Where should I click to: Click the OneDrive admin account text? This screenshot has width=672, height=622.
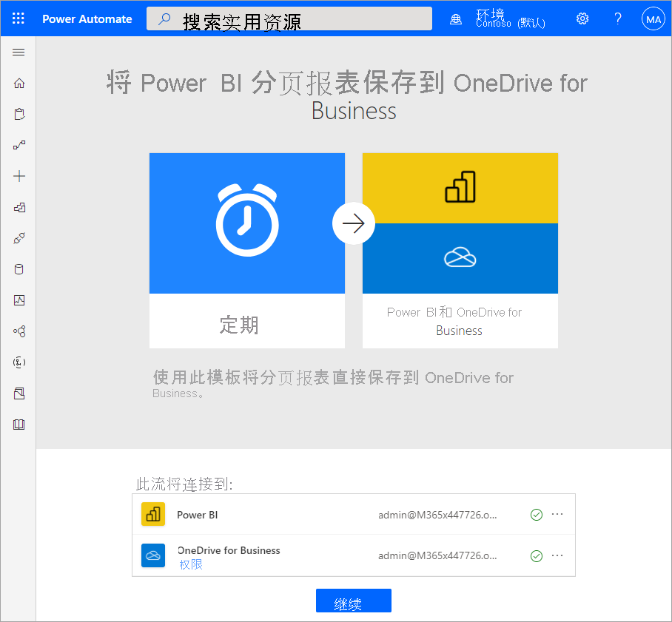click(x=437, y=555)
